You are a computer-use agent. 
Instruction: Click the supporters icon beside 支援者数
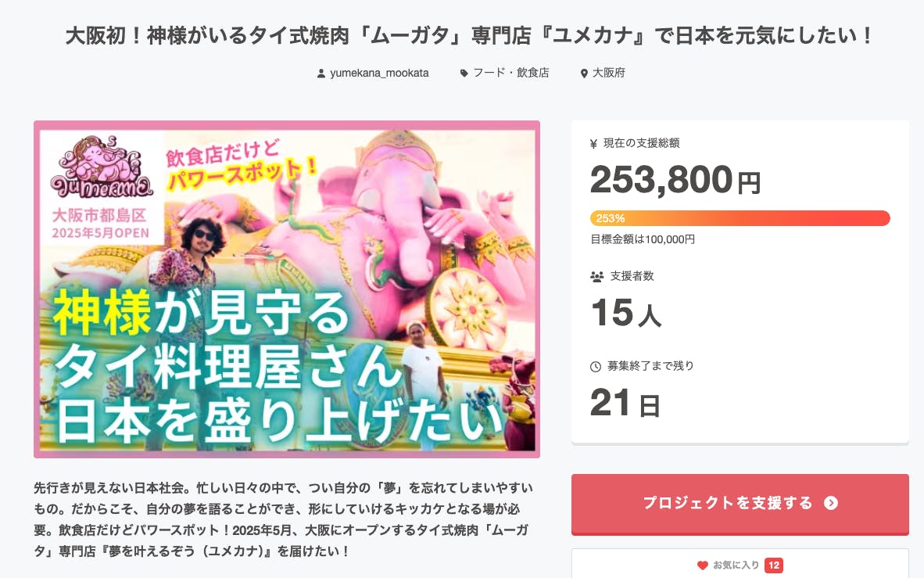pos(596,276)
